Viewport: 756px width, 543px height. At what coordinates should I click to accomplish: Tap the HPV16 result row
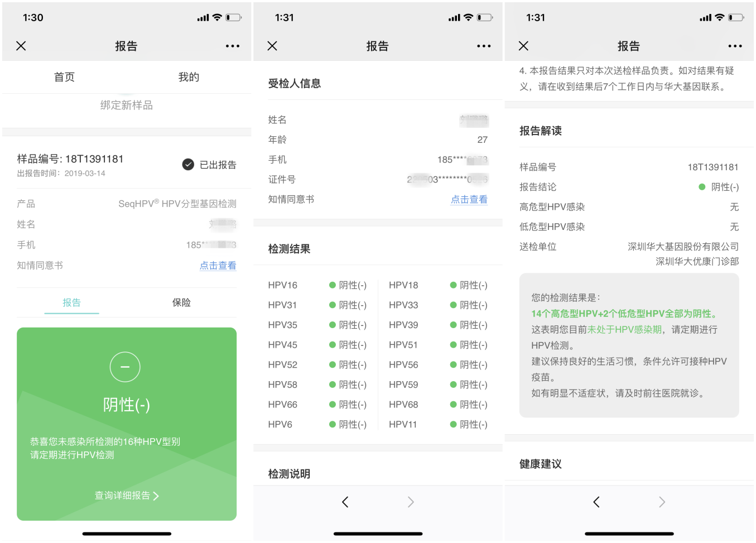[317, 285]
